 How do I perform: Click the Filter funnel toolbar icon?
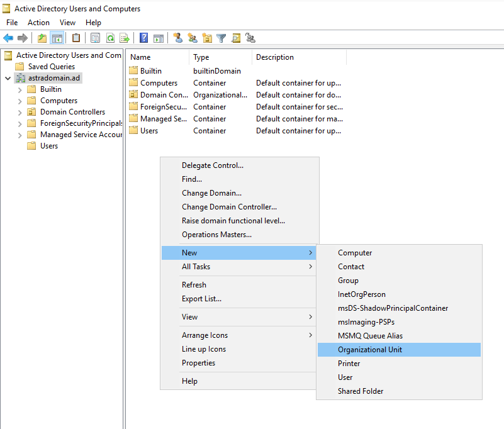pyautogui.click(x=221, y=38)
